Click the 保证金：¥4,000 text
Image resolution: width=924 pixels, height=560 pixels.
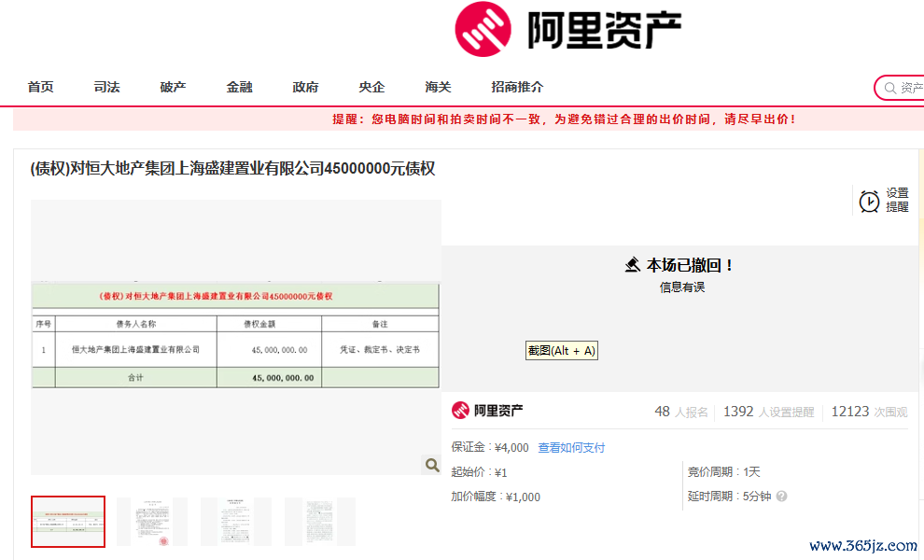click(490, 447)
